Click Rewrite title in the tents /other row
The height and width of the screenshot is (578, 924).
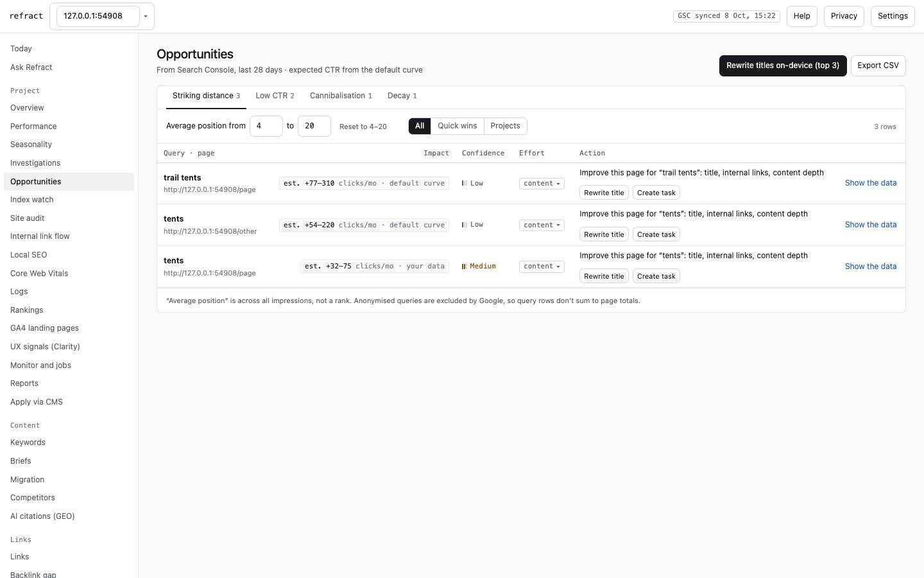(x=604, y=234)
